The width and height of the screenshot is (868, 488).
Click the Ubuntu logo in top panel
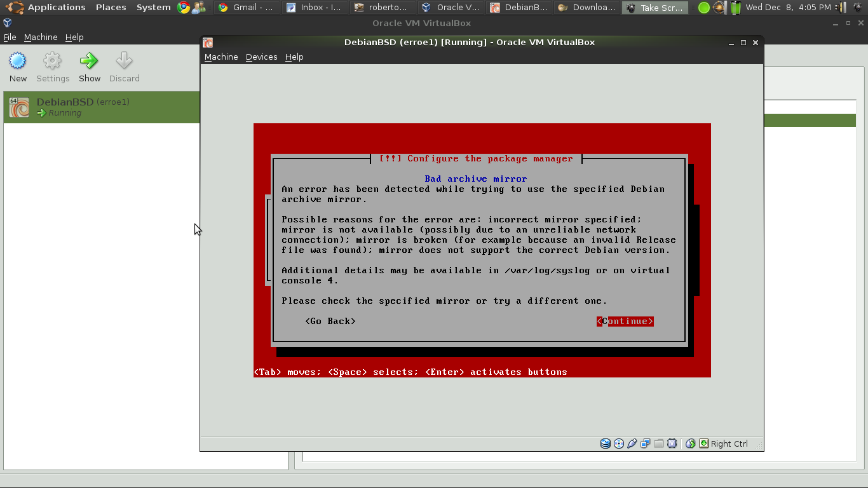click(16, 8)
